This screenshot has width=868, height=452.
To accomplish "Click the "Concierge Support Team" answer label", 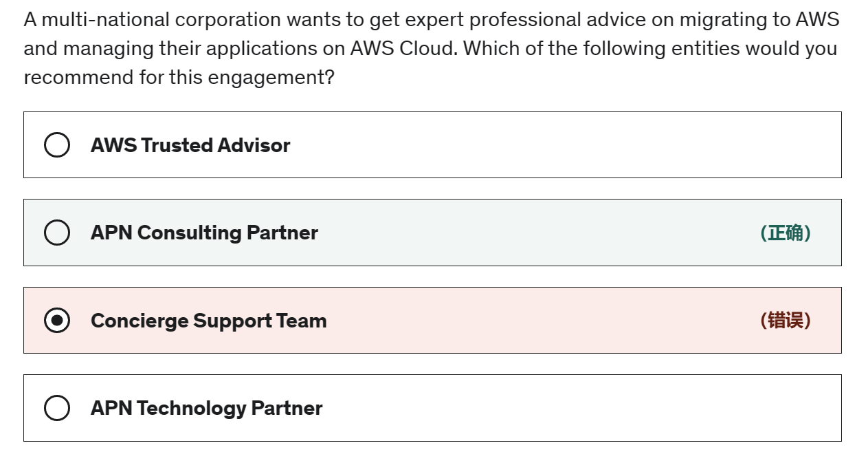I will click(x=208, y=321).
